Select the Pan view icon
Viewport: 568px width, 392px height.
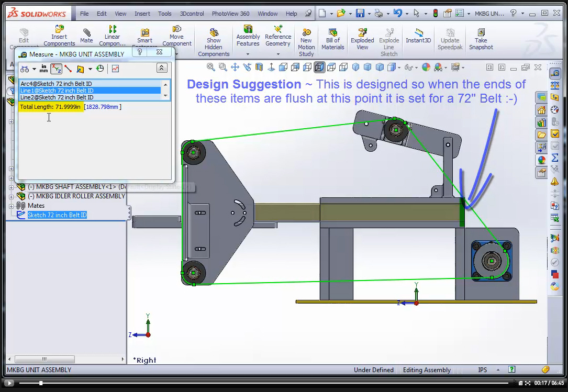[x=235, y=67]
